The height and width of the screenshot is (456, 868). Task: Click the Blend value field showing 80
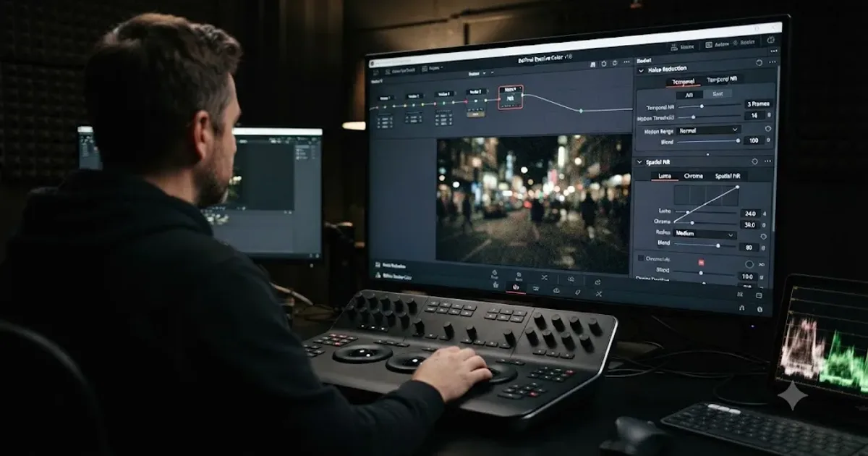click(749, 248)
